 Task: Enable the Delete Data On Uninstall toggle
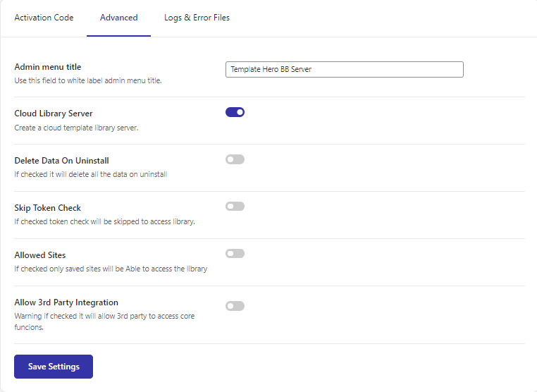(235, 159)
